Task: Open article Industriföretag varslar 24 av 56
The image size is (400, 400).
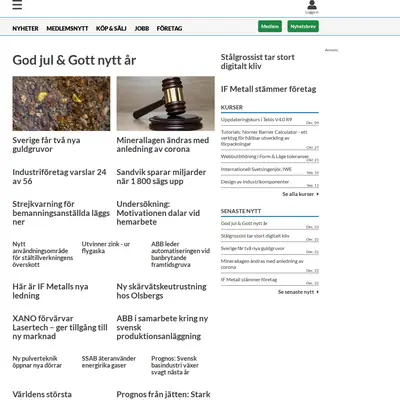Action: click(x=59, y=177)
